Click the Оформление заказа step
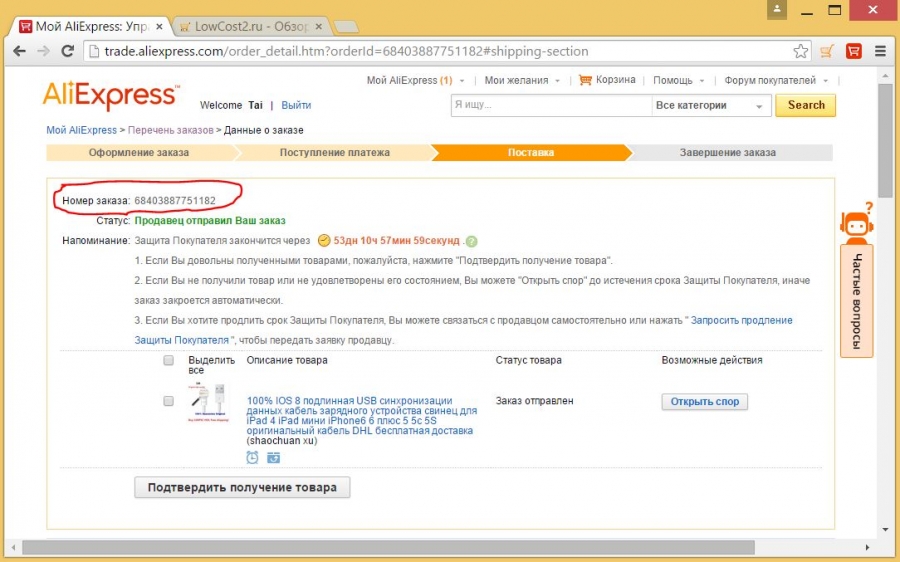 coord(139,153)
